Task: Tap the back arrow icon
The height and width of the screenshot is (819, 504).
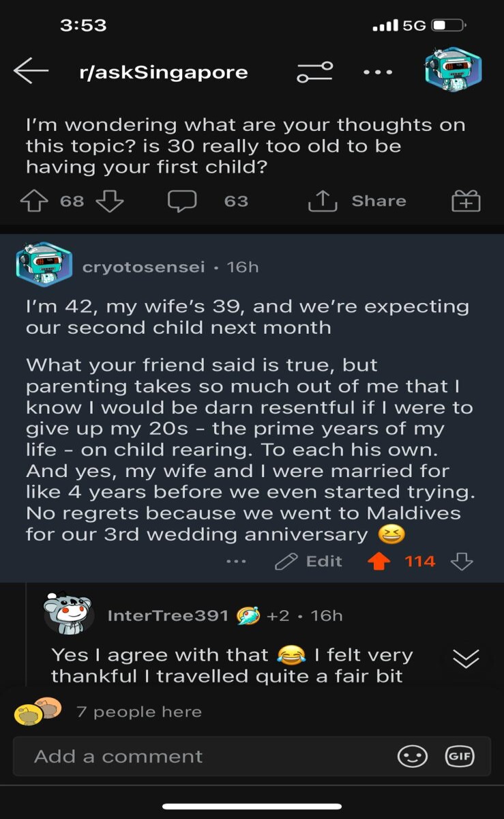Action: pos(31,71)
